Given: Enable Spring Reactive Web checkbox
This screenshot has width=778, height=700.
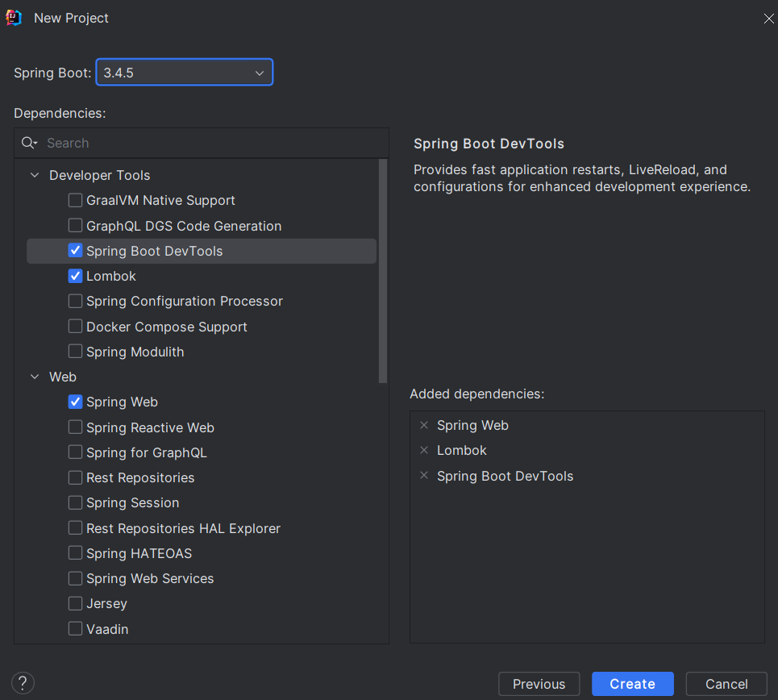Looking at the screenshot, I should [75, 427].
